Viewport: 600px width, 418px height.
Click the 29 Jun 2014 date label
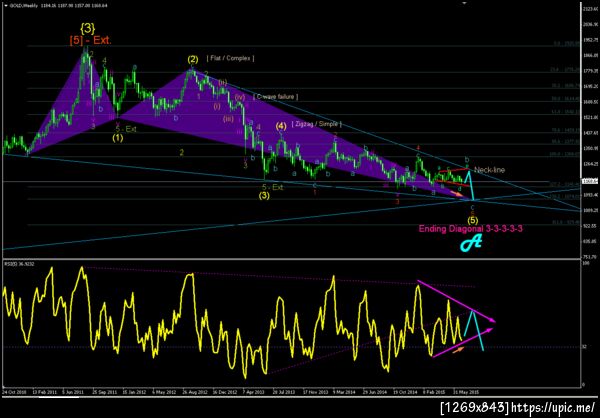pos(374,392)
